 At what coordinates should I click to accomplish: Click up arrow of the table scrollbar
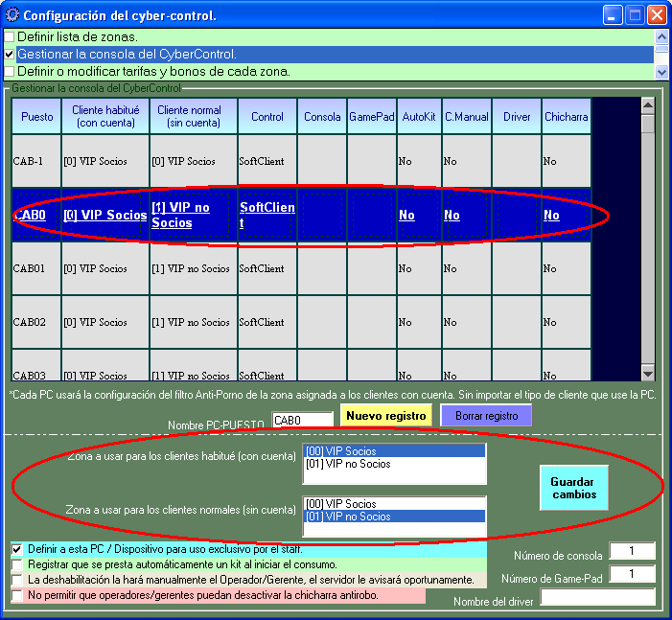[x=648, y=105]
